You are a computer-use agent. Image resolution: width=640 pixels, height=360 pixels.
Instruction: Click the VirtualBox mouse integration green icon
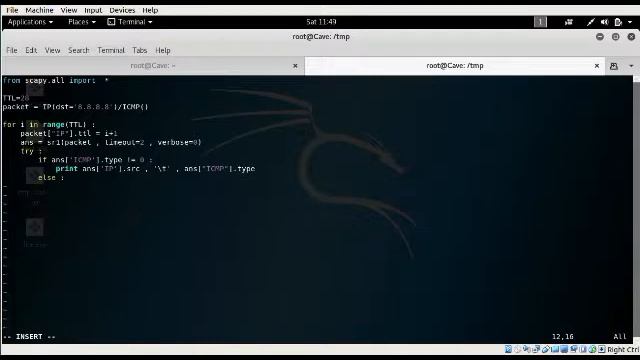(592, 349)
